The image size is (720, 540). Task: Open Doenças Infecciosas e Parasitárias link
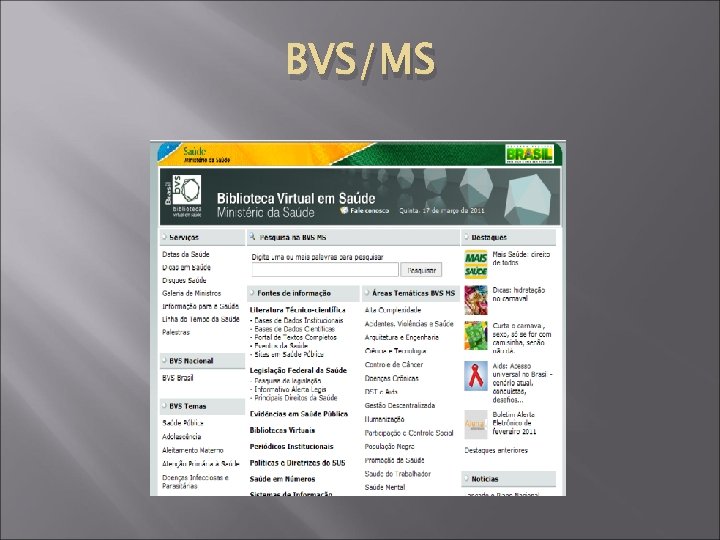tap(195, 482)
